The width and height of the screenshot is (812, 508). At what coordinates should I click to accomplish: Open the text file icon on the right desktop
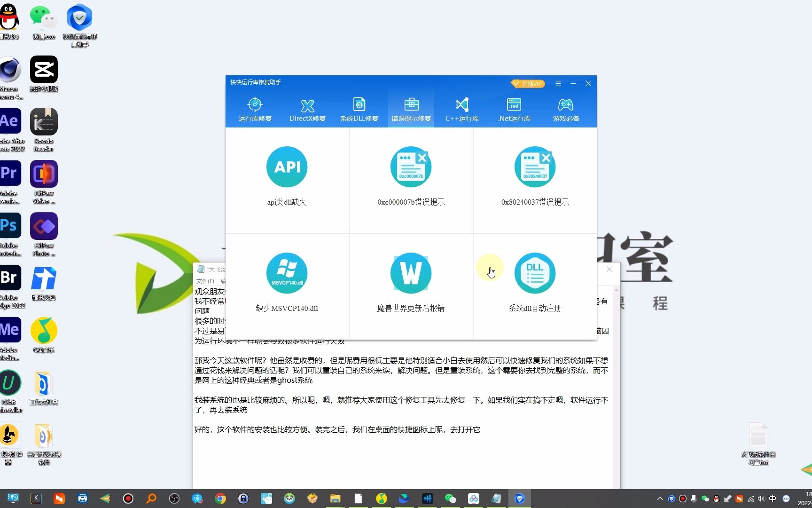758,444
